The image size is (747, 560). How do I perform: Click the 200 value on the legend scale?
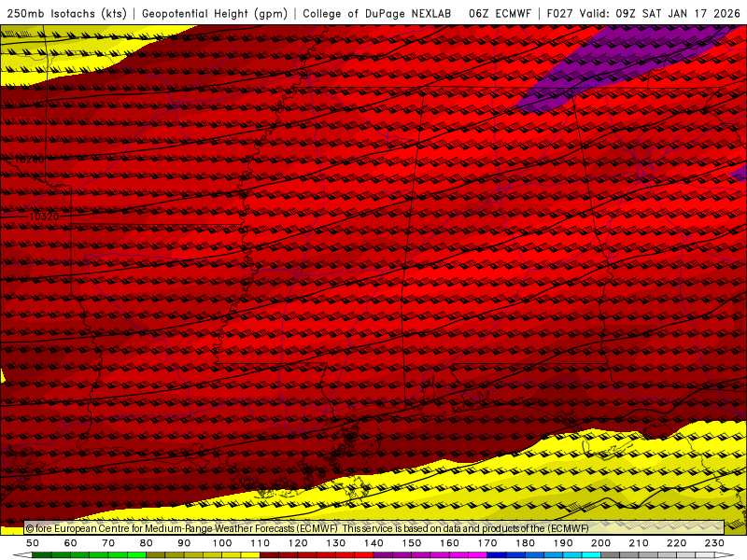(600, 543)
